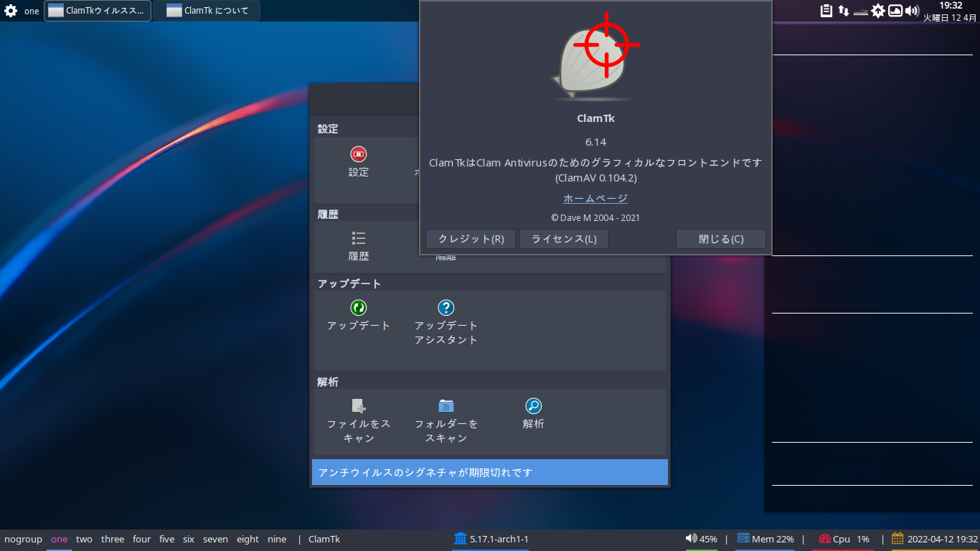Switch to workspace nine
Image resolution: width=980 pixels, height=551 pixels.
click(x=277, y=539)
